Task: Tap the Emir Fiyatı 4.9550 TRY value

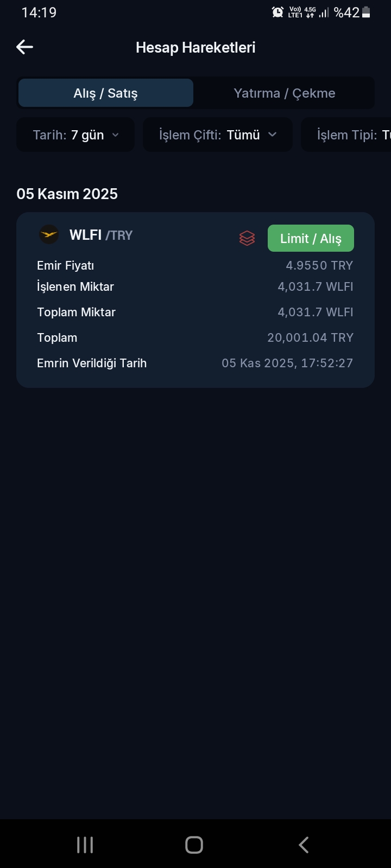Action: coord(319,265)
